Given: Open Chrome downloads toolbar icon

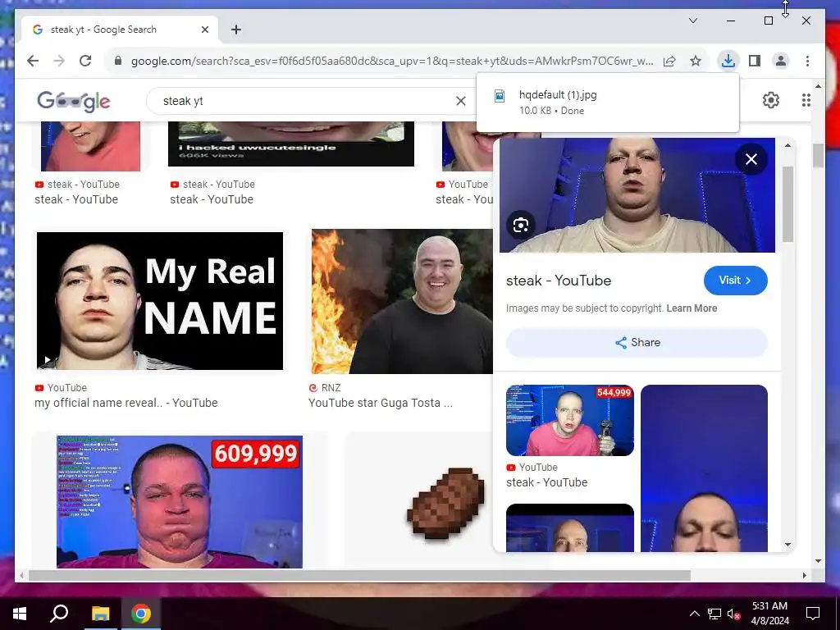Looking at the screenshot, I should coord(728,61).
